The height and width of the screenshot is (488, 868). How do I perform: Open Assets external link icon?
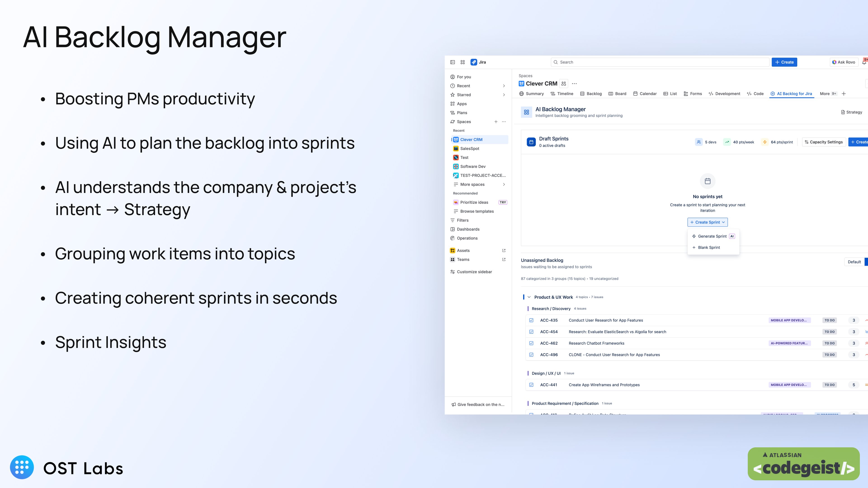coord(504,251)
